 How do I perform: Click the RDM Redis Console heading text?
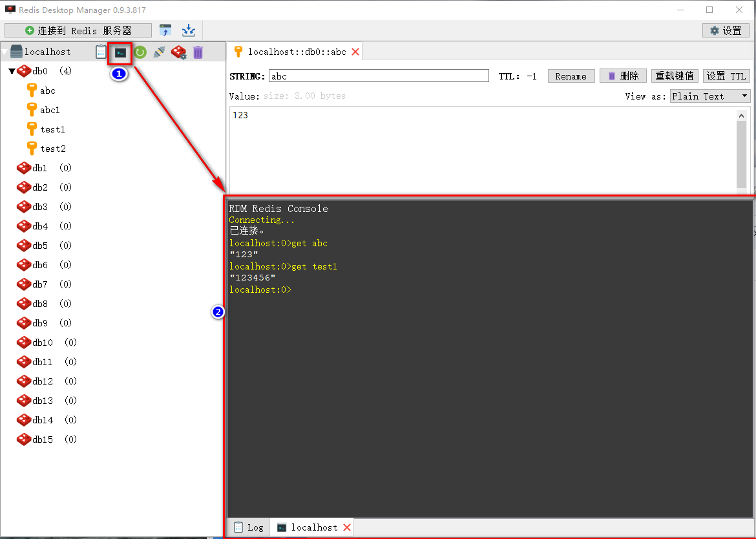tap(278, 209)
